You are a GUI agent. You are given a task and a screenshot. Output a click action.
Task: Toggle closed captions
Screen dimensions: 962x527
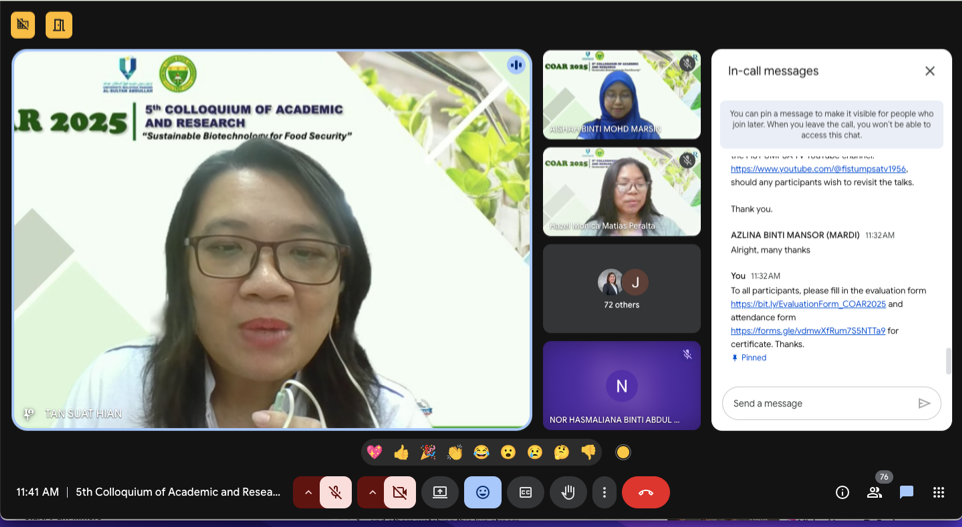[x=525, y=492]
